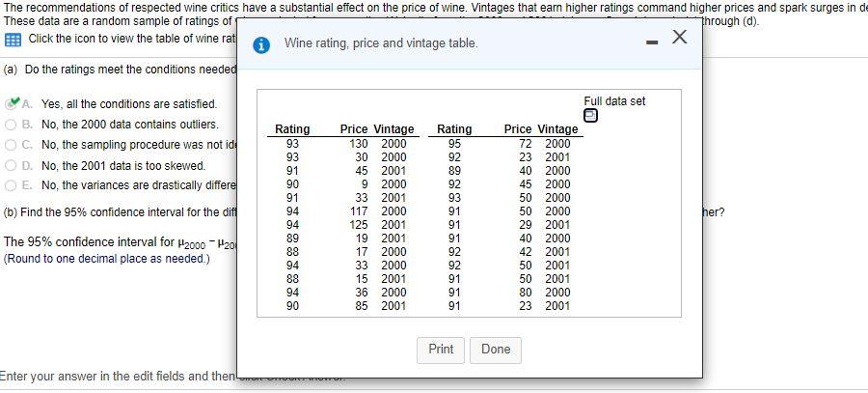The image size is (868, 393).
Task: Click the price cell 130 in first row
Action: [x=360, y=144]
